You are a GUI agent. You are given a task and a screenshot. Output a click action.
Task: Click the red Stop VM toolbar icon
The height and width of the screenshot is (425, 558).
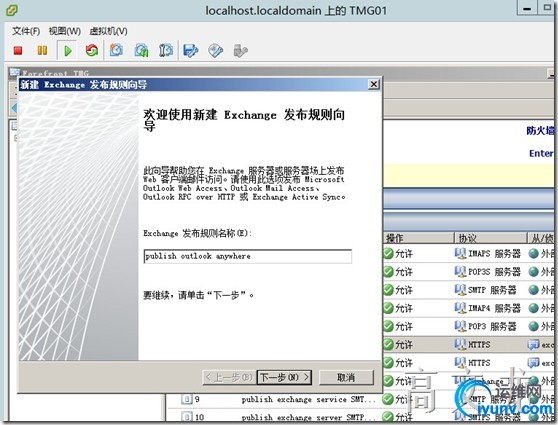[x=18, y=51]
